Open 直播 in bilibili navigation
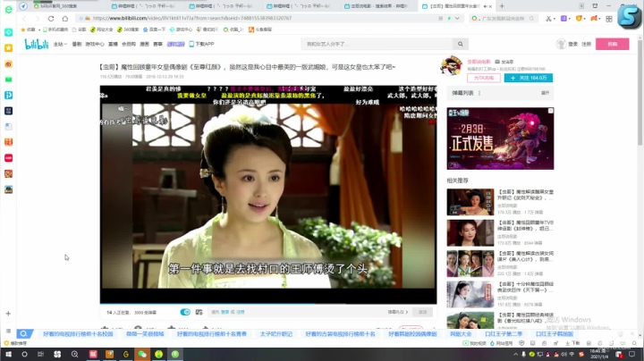644x361 pixels. tap(113, 44)
